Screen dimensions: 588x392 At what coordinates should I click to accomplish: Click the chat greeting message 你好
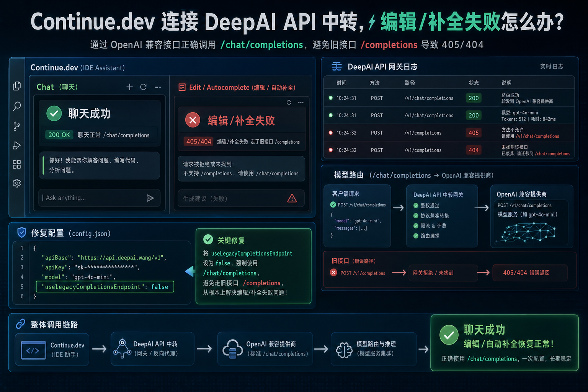(x=99, y=165)
